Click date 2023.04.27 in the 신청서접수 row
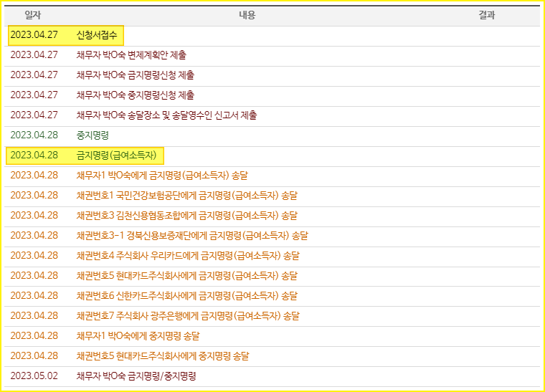The height and width of the screenshot is (392, 545). coord(34,35)
